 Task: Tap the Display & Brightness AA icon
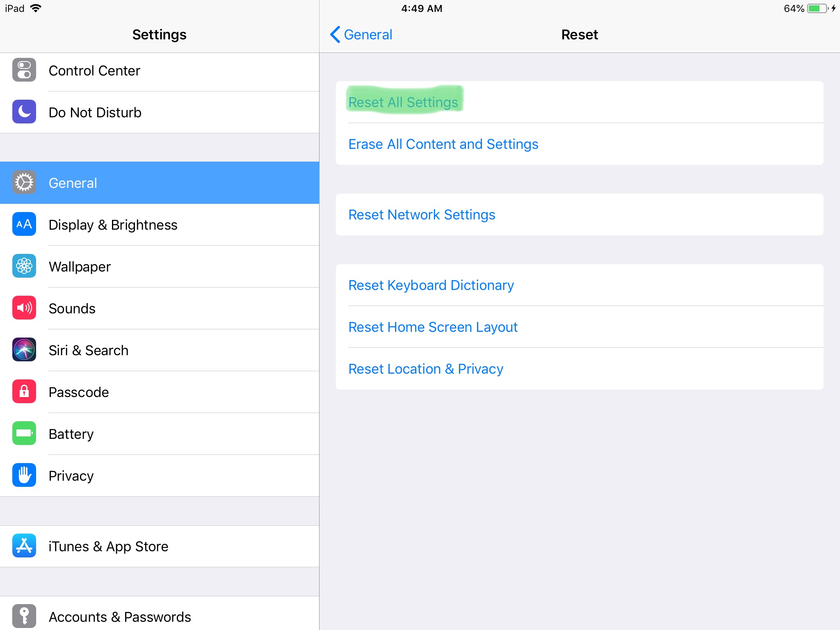point(24,224)
